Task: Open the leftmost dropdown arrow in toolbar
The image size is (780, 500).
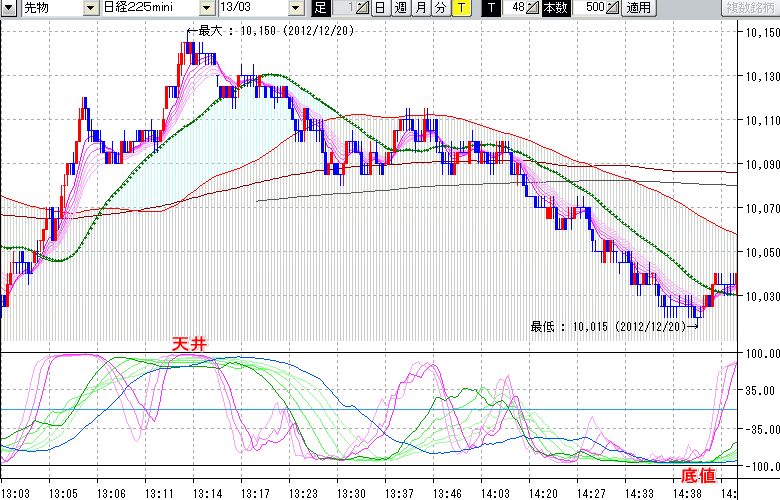Action: (x=7, y=8)
